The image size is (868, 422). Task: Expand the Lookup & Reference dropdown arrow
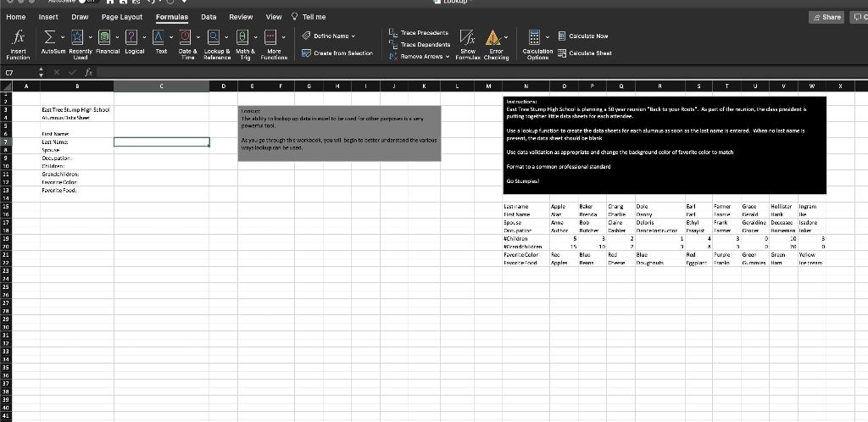(x=226, y=37)
